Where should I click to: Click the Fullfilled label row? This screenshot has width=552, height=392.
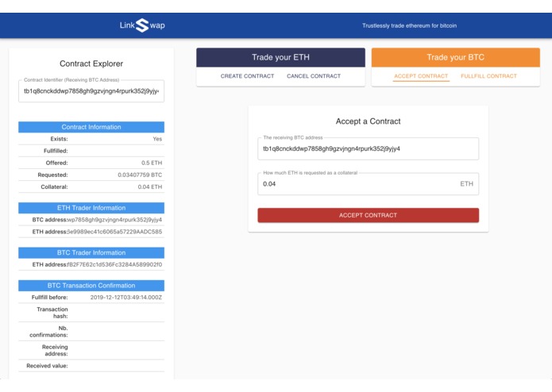click(91, 151)
